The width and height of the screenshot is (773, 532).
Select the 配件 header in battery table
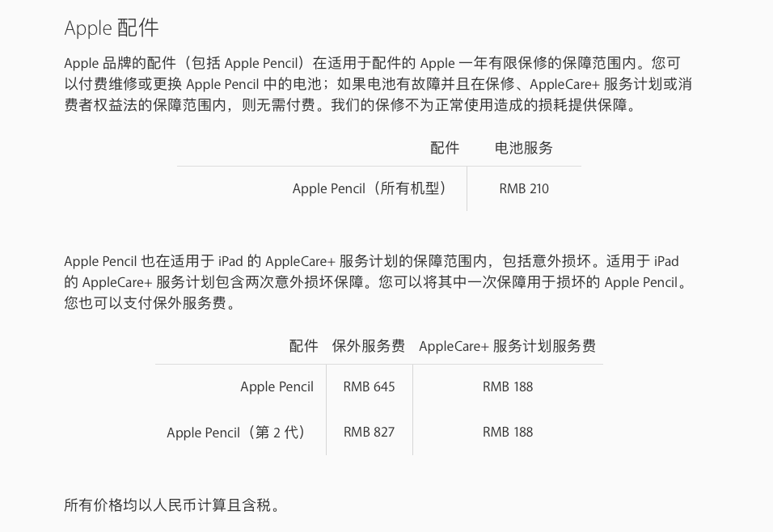(x=445, y=148)
